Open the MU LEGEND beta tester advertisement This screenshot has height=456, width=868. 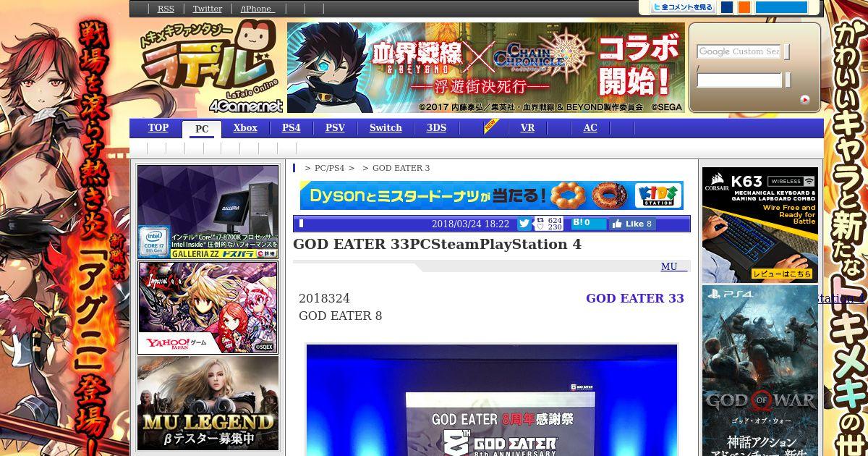(208, 404)
